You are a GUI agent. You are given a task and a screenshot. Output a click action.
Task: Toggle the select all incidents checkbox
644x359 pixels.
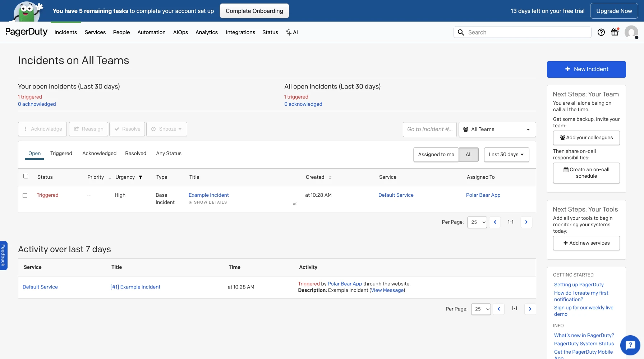point(26,176)
